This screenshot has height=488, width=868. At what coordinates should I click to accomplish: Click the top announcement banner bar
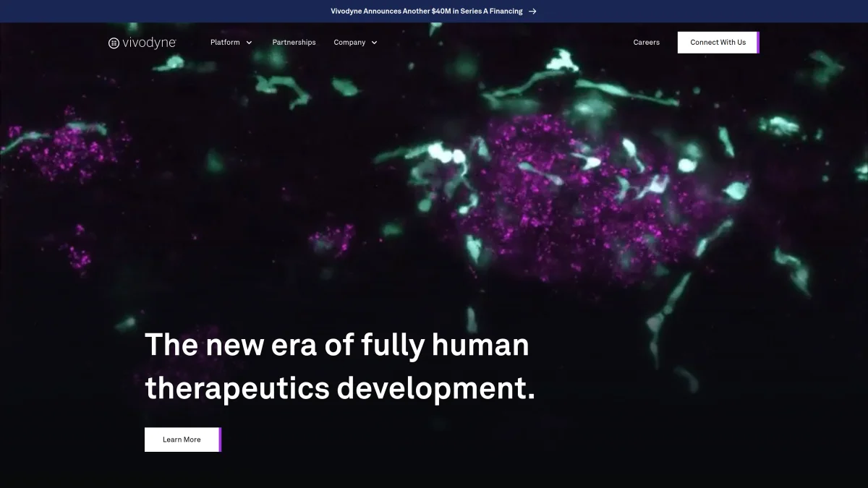click(434, 12)
